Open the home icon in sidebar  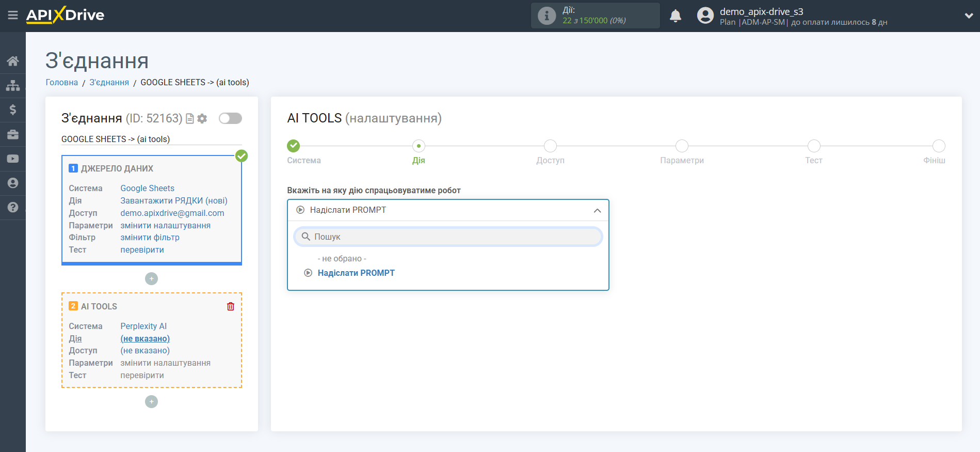[13, 61]
